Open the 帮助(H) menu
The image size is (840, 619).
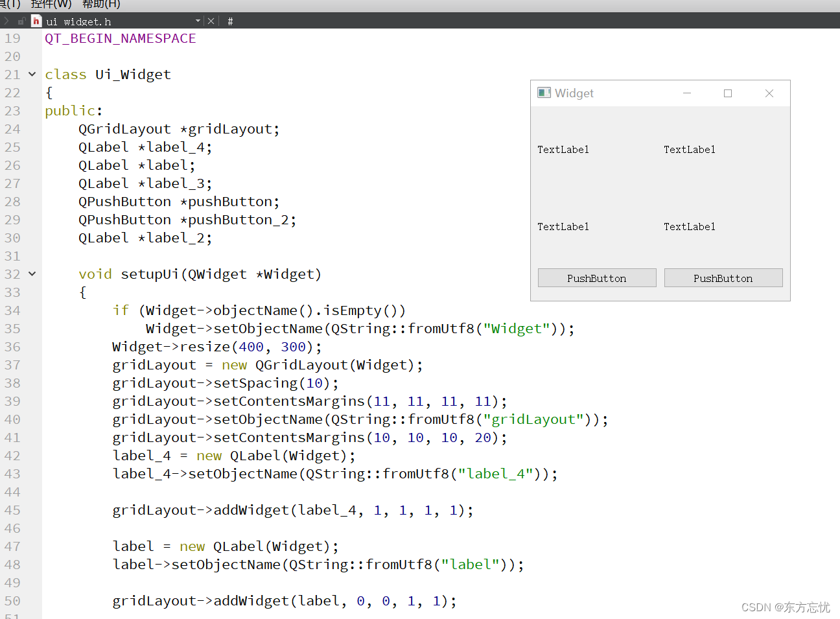pyautogui.click(x=101, y=5)
